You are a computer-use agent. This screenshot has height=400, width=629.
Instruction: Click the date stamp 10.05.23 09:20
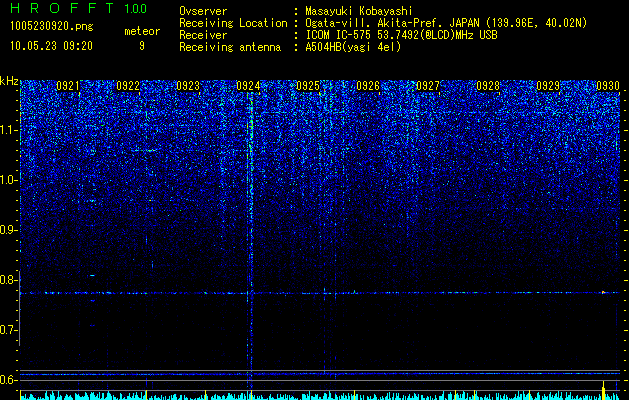(51, 46)
